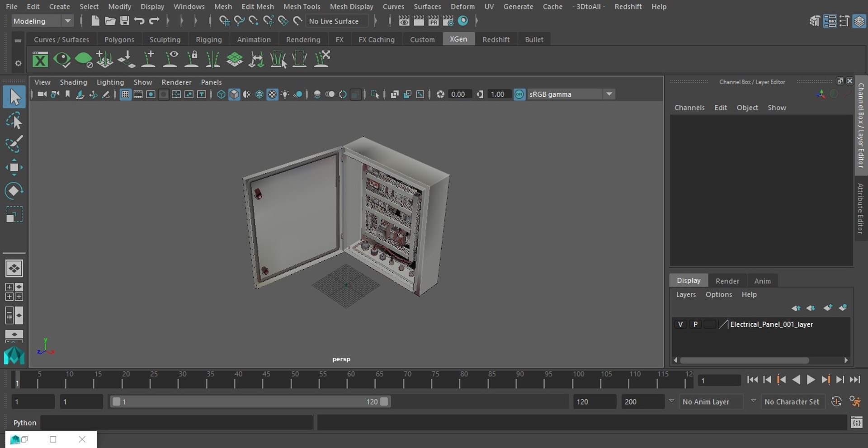Open sRGB gamma view transform dropdown
Image resolution: width=868 pixels, height=448 pixels.
point(571,94)
